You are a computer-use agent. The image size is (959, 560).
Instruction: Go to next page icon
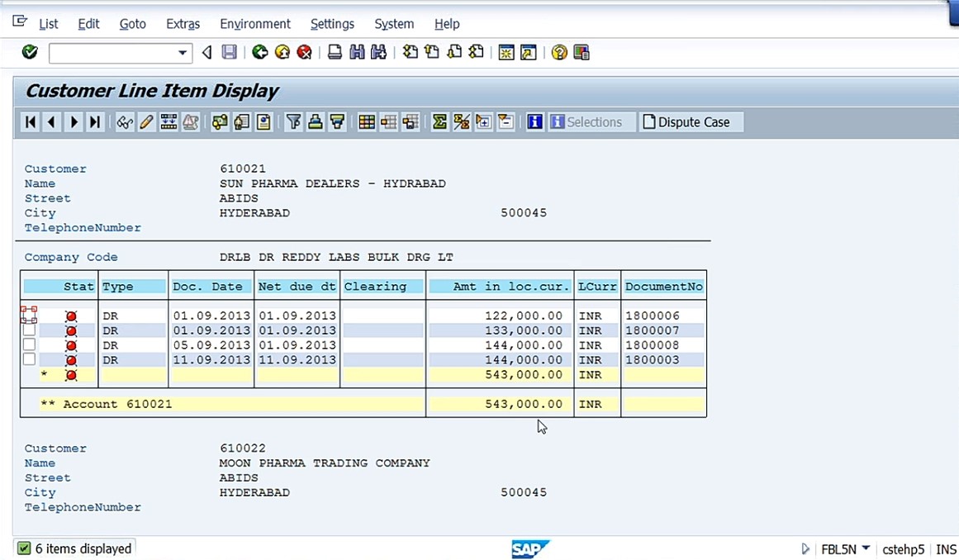click(453, 52)
